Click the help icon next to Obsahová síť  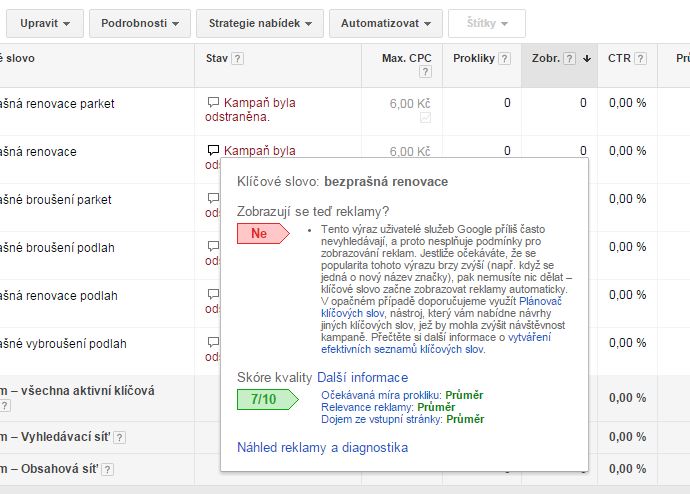pyautogui.click(x=107, y=469)
